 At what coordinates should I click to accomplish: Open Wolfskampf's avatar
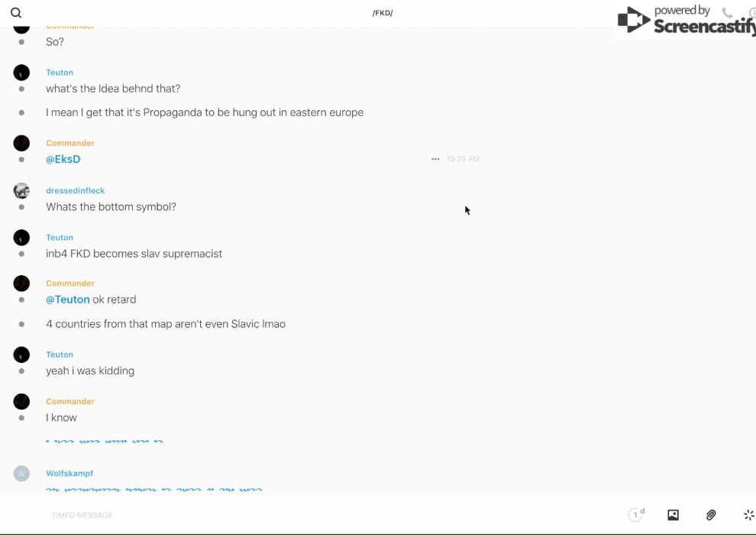coord(21,473)
